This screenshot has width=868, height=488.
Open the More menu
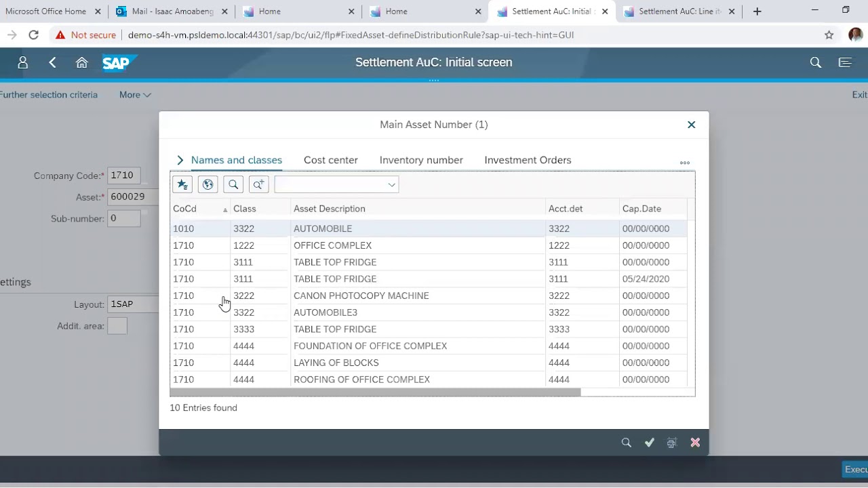[x=135, y=95]
